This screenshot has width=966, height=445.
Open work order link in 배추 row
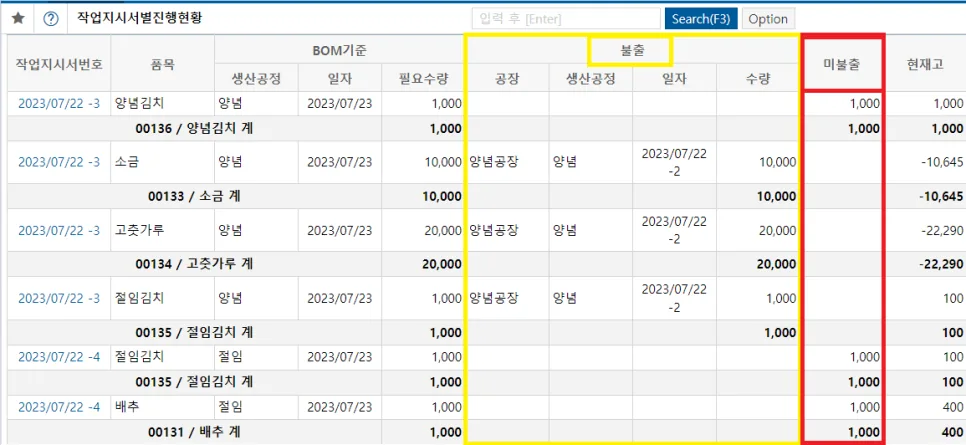coord(59,407)
